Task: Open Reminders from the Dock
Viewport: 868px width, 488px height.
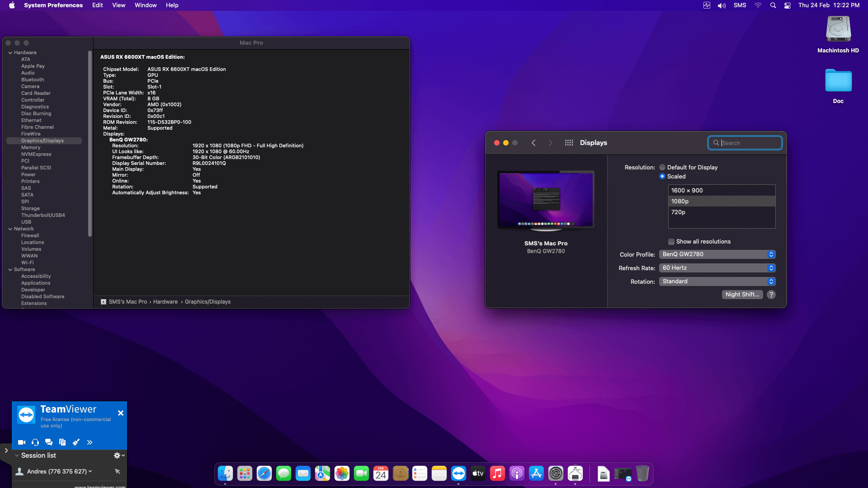Action: point(420,474)
